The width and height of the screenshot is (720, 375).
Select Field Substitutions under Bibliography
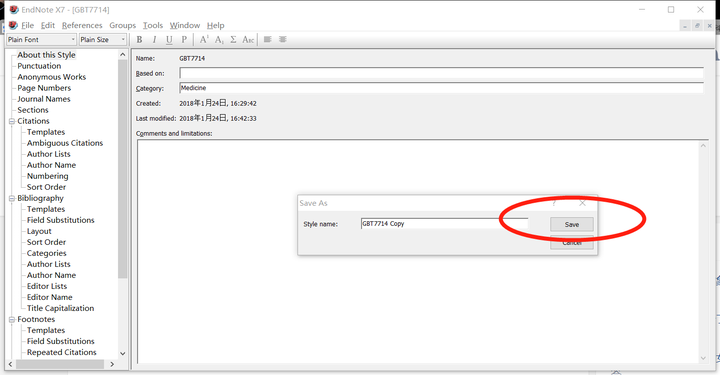(x=61, y=220)
